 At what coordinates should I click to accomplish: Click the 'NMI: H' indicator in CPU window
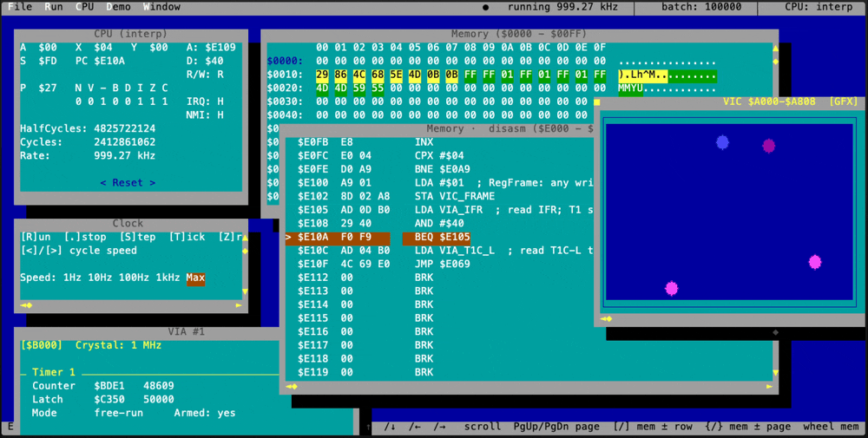click(x=205, y=115)
